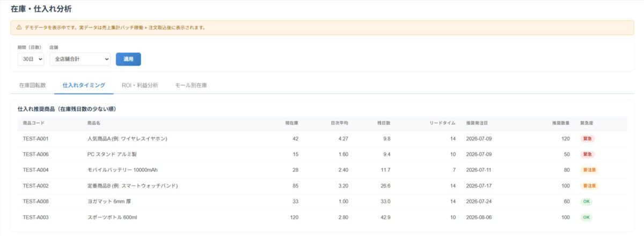Click the 緊急度 column header
This screenshot has width=644, height=236.
point(587,123)
